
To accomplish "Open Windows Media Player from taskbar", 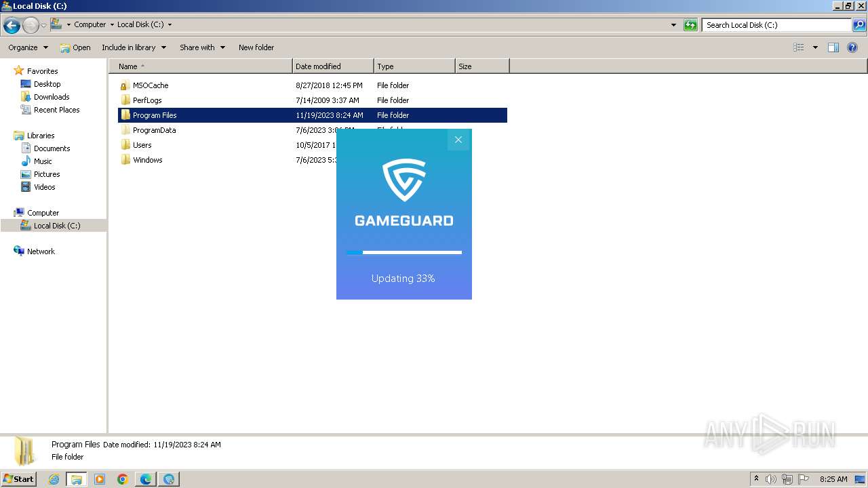I will [x=100, y=479].
